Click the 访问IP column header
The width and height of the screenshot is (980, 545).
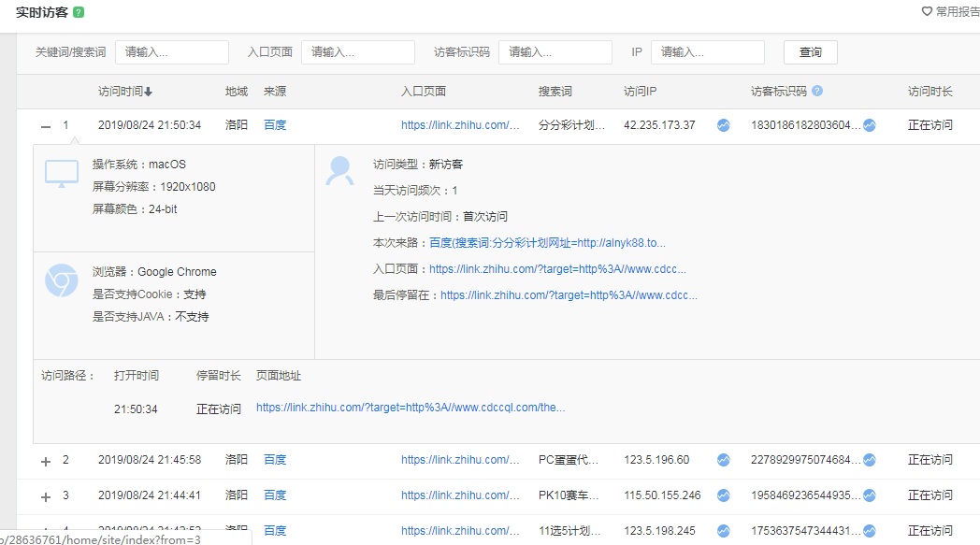point(640,92)
